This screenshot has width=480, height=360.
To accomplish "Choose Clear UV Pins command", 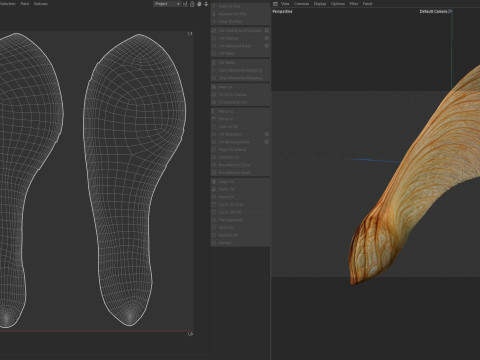I will tap(240, 22).
